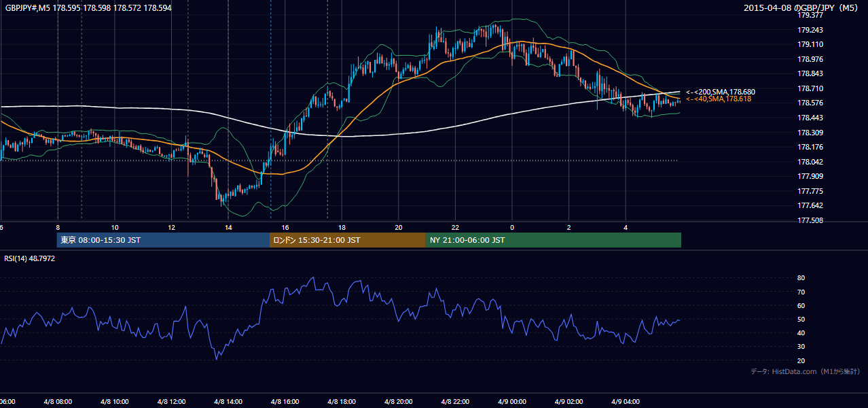Click the bottom date label 4/8 14:00
The height and width of the screenshot is (408, 868).
tap(228, 402)
